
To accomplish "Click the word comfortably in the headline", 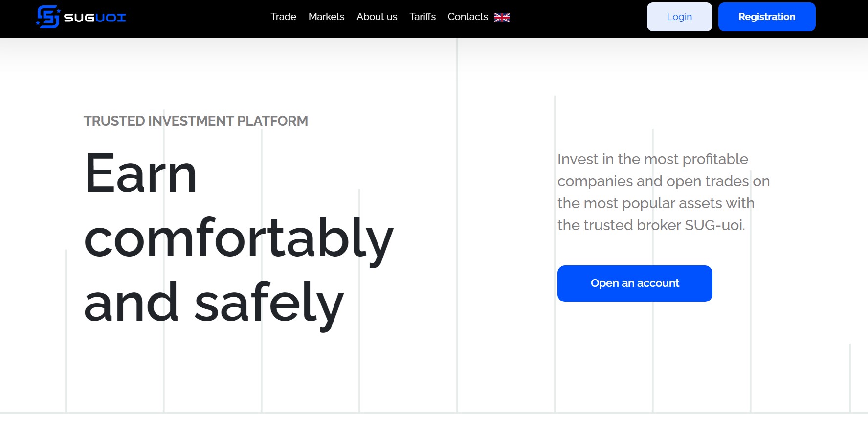I will point(239,239).
